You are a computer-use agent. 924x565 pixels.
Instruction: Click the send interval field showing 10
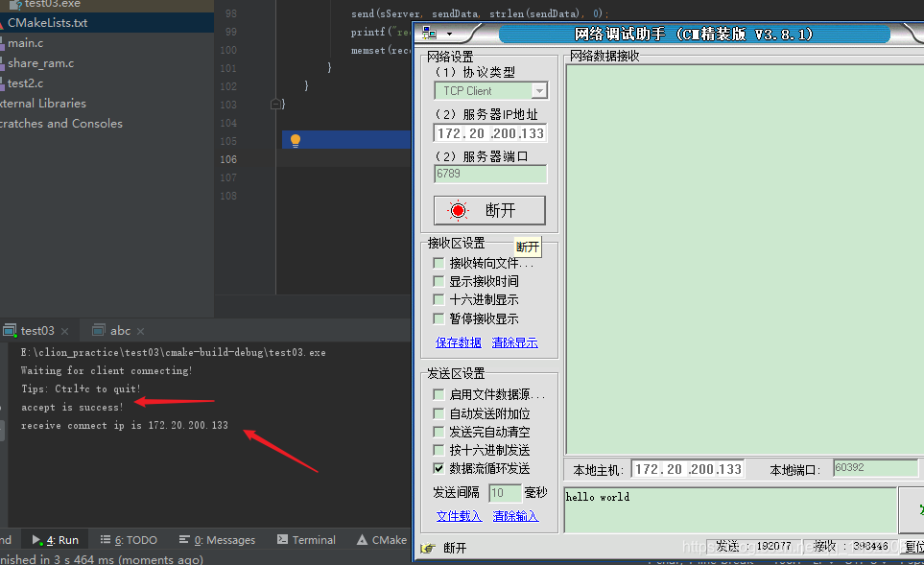(x=505, y=492)
